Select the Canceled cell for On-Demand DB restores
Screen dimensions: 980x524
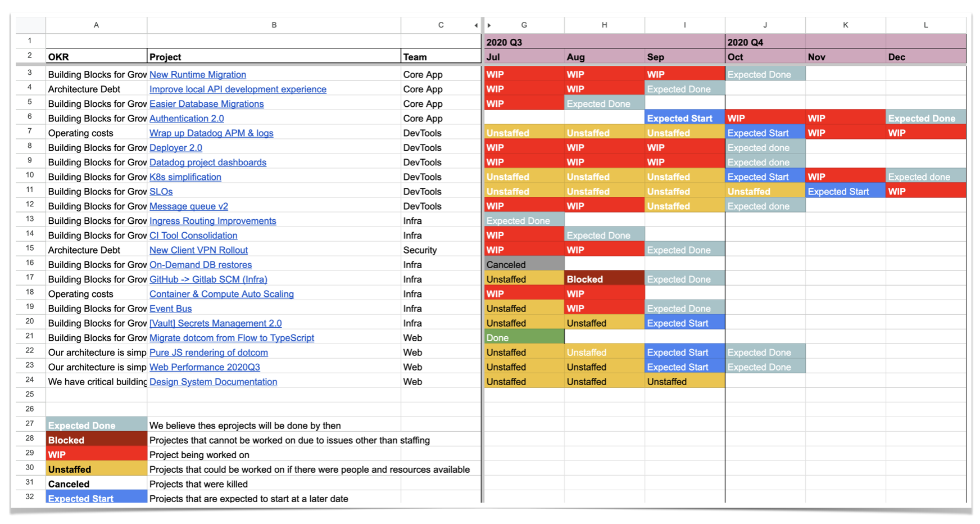click(x=524, y=264)
